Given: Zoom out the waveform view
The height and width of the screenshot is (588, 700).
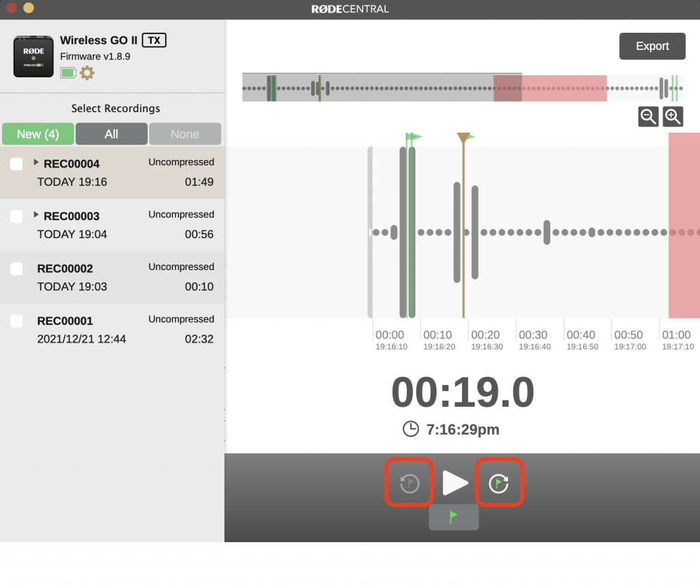Looking at the screenshot, I should [x=648, y=117].
